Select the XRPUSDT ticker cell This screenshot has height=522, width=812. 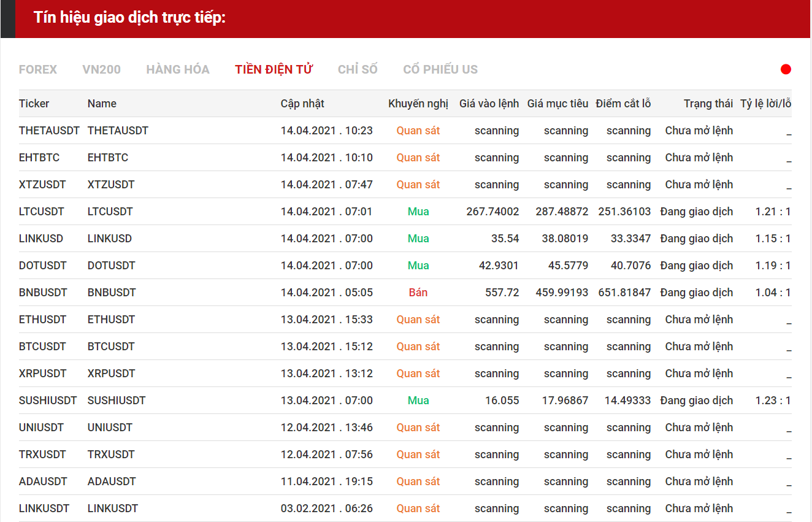(43, 374)
